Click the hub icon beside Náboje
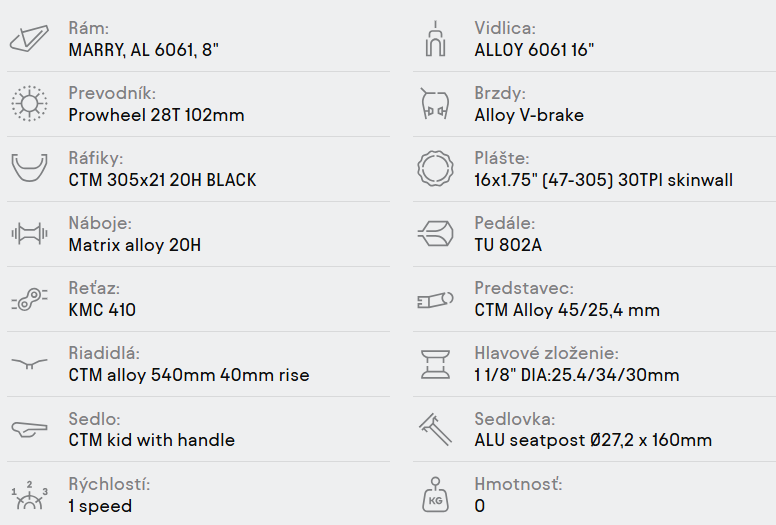The image size is (776, 525). tap(28, 234)
